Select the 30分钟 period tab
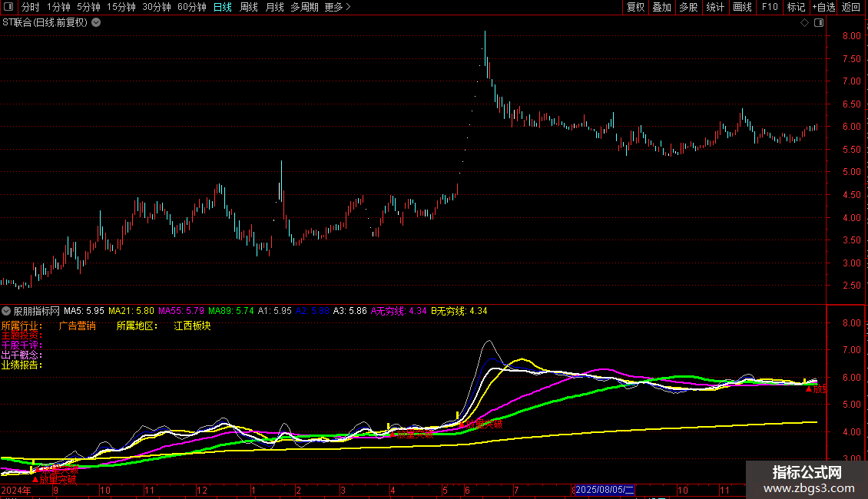 click(157, 7)
